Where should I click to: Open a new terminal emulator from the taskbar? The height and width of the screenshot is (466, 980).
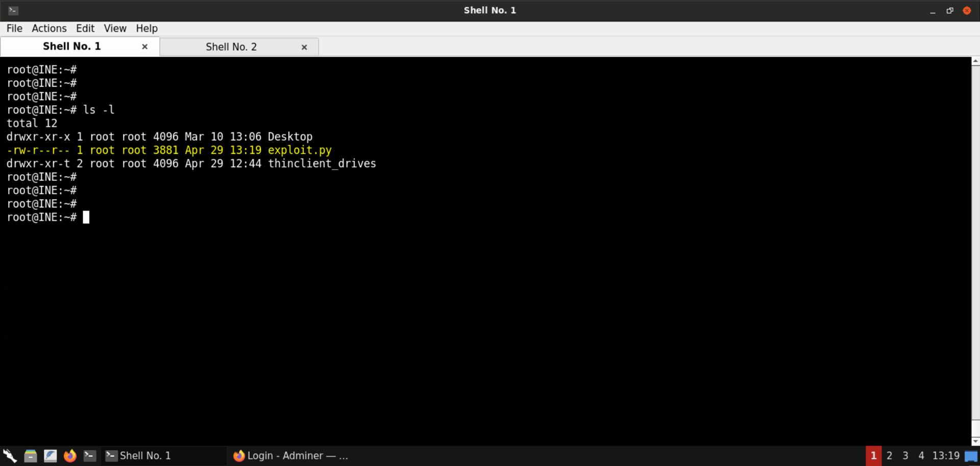point(90,455)
